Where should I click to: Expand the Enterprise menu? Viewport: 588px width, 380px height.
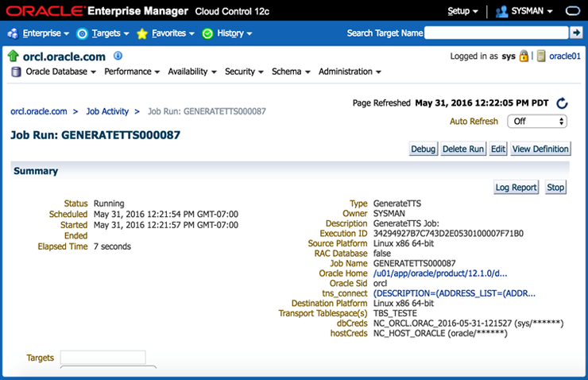tap(46, 33)
